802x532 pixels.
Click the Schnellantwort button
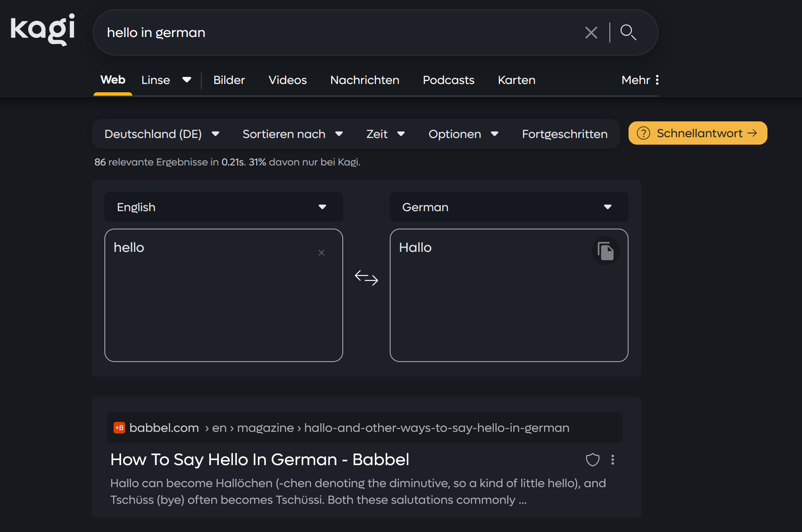(x=698, y=133)
